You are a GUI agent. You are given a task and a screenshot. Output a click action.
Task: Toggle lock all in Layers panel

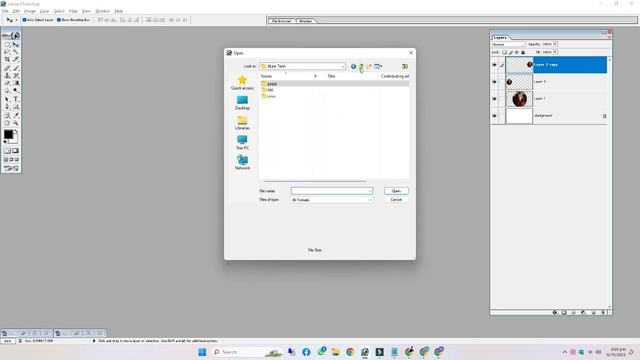(x=523, y=52)
